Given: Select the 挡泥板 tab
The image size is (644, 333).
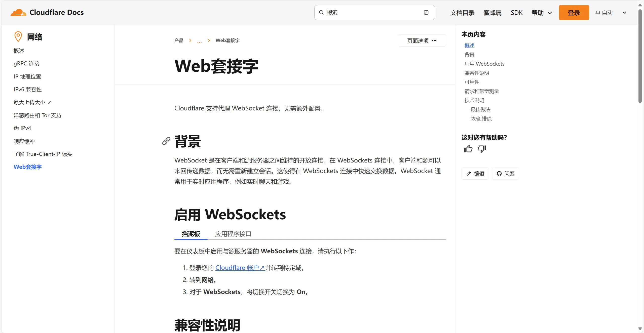Looking at the screenshot, I should tap(191, 234).
